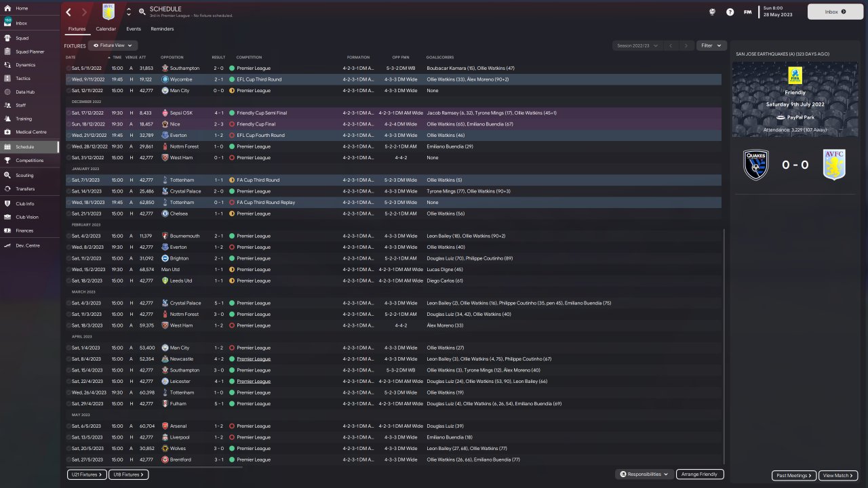Open the Finances icon

click(7, 230)
